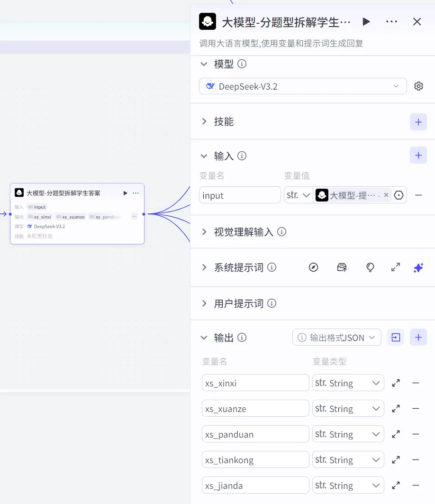Edit the xs_xuanze variable name field
This screenshot has height=504, width=435.
[x=255, y=409]
